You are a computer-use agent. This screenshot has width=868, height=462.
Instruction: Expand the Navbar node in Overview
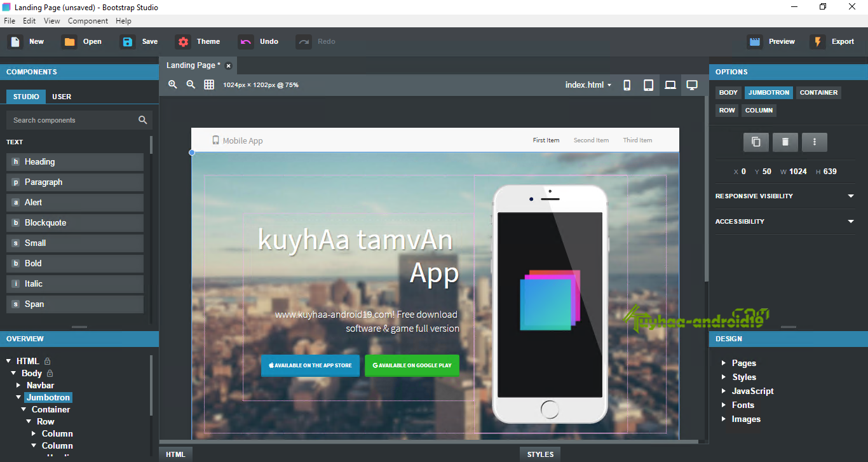coord(18,385)
